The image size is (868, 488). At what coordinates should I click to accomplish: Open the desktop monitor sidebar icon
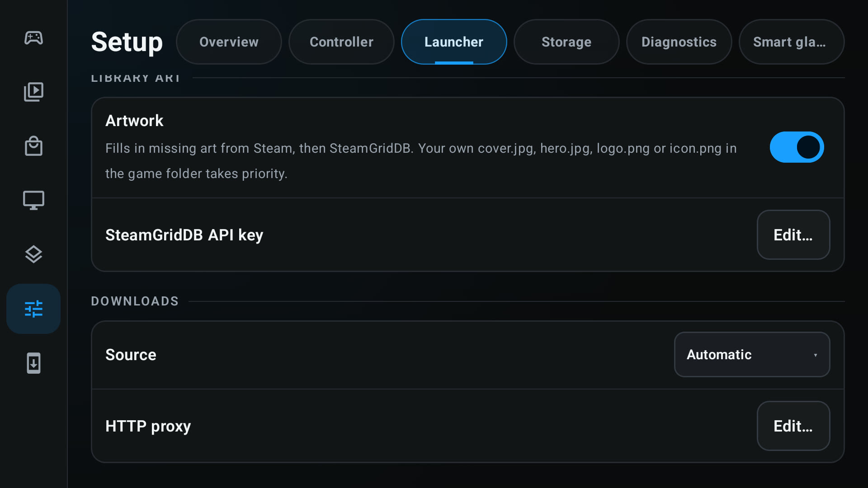click(x=33, y=201)
